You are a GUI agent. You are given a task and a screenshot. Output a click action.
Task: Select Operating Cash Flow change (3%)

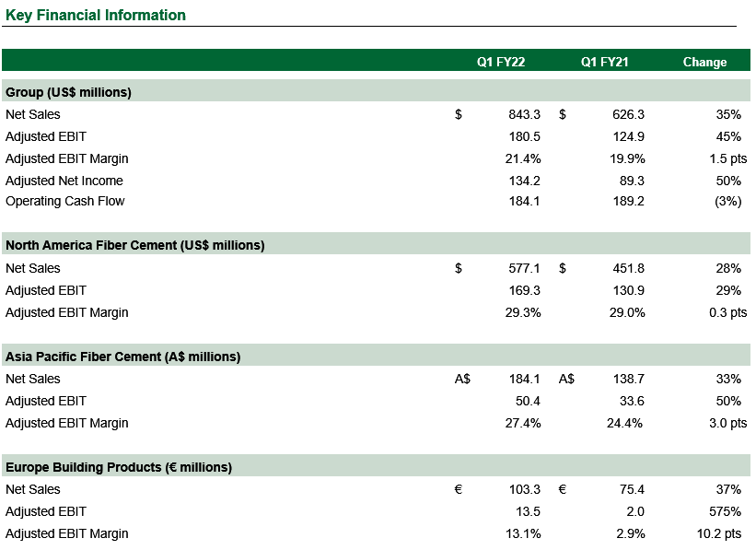[x=727, y=201]
